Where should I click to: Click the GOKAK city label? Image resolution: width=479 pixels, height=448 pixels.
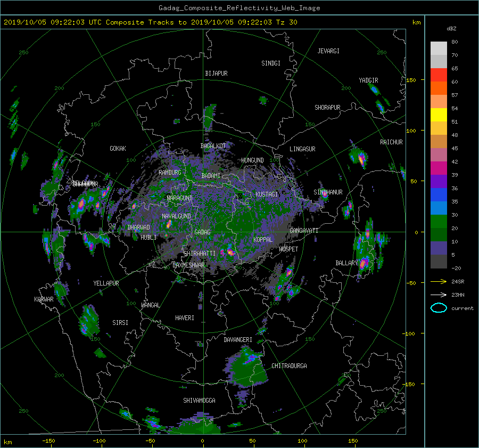point(118,148)
